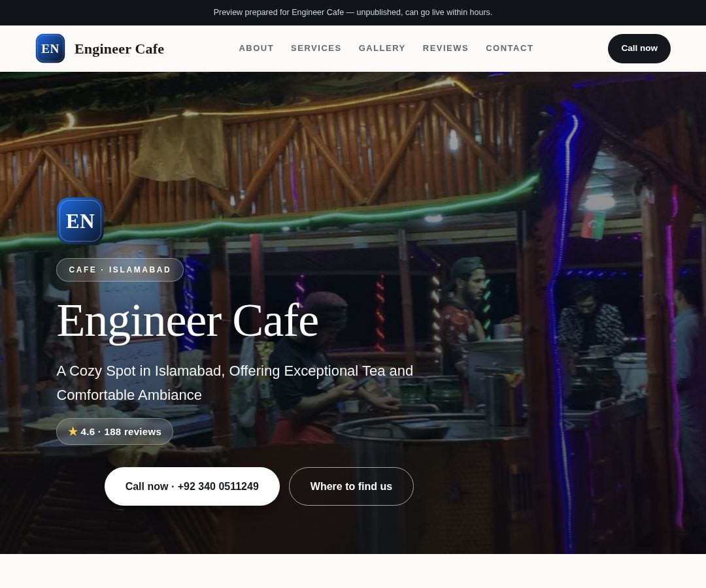Viewport: 706px width, 588px height.
Task: Click the header Call now button
Action: click(x=639, y=48)
